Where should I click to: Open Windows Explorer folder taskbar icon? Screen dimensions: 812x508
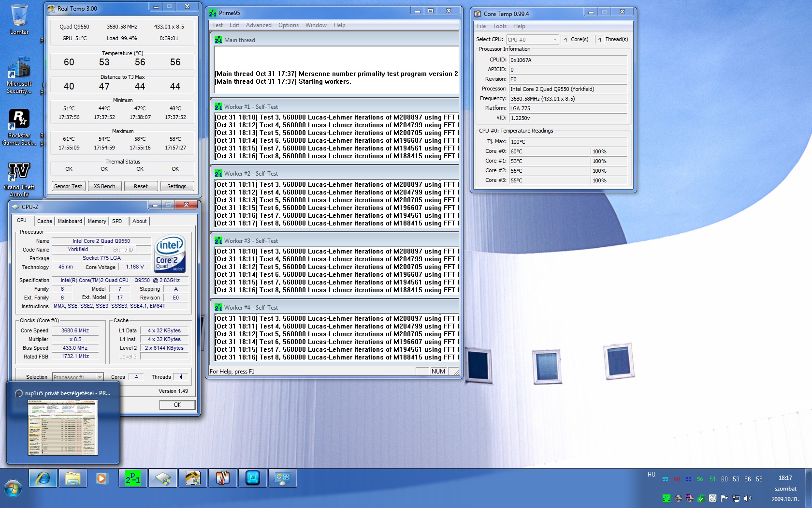tap(73, 478)
